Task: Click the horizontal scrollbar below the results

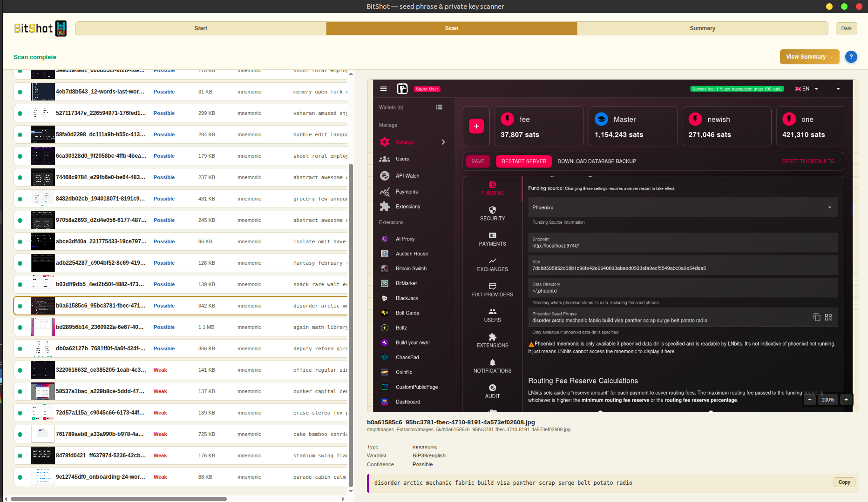Action: [119, 499]
